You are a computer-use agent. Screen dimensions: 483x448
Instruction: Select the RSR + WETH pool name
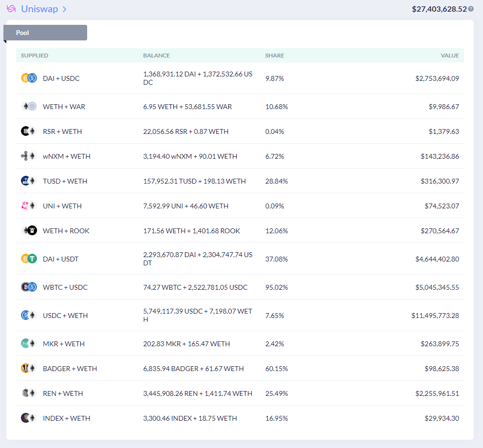tap(62, 131)
